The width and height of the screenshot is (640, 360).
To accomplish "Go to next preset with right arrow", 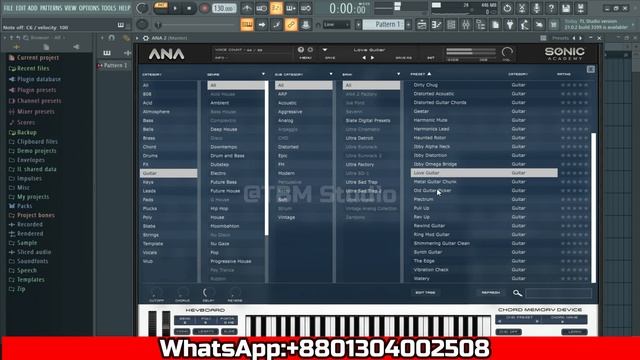I will click(x=373, y=58).
